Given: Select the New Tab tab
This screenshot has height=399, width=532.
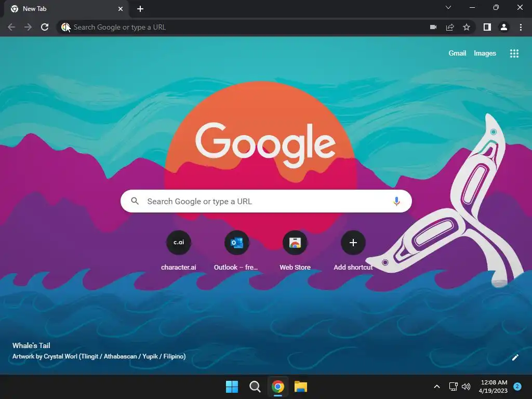Looking at the screenshot, I should pyautogui.click(x=66, y=9).
